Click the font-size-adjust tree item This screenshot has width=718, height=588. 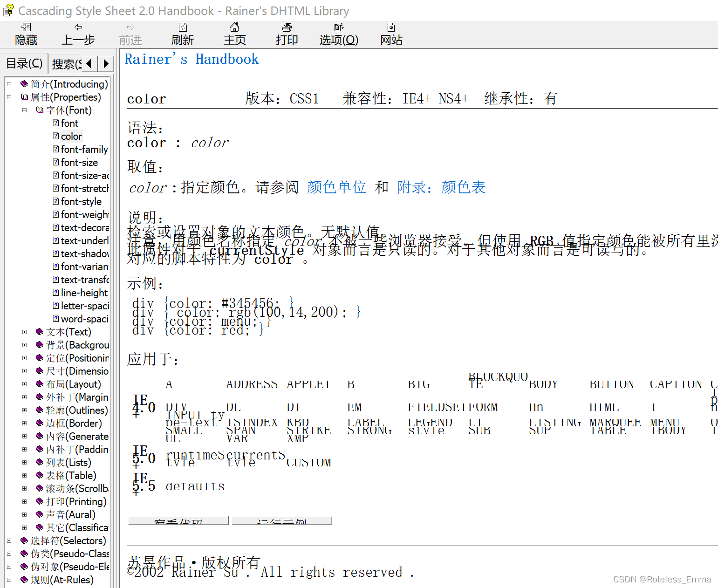click(85, 175)
